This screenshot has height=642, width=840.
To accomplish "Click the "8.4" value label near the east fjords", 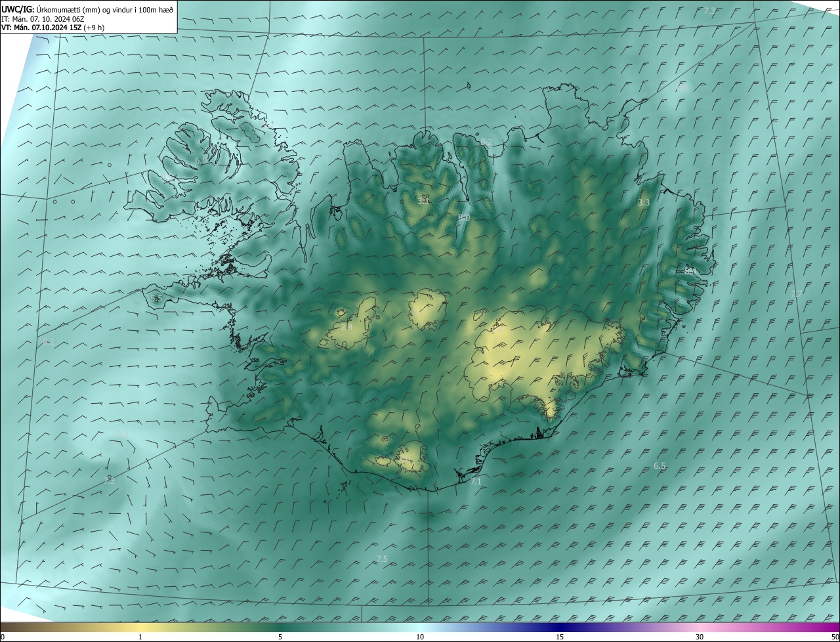I will [690, 270].
